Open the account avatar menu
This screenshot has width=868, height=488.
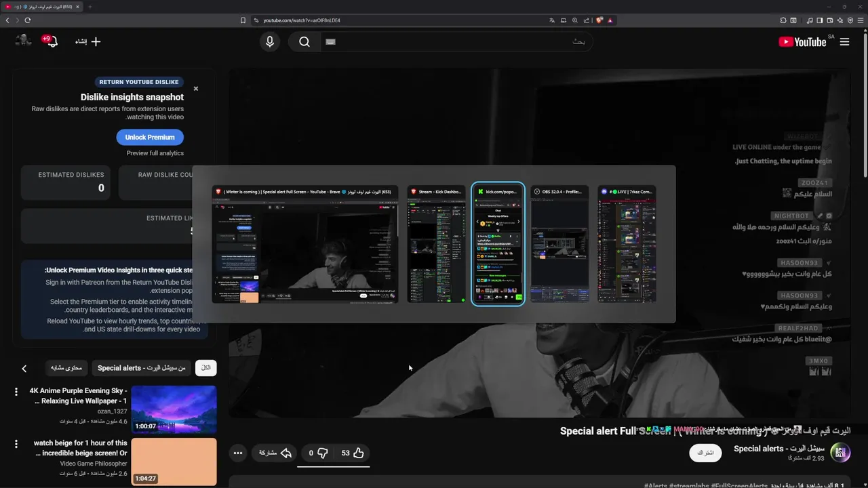(x=24, y=41)
